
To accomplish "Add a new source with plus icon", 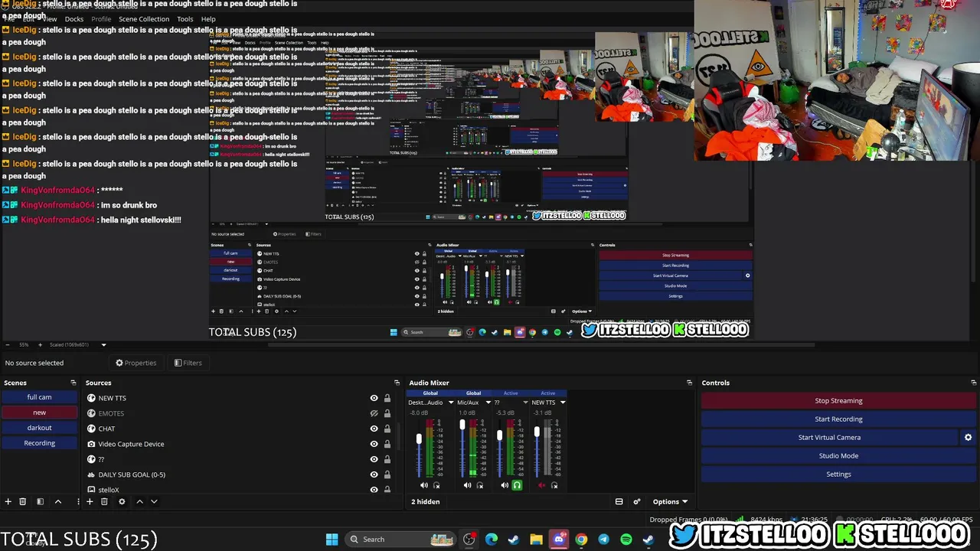I will point(90,502).
